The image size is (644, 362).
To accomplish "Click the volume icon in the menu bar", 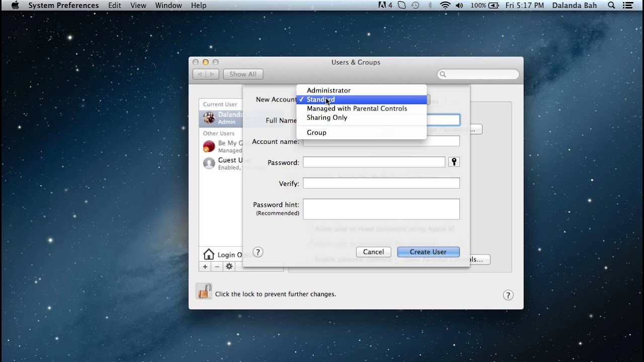I will click(x=459, y=6).
